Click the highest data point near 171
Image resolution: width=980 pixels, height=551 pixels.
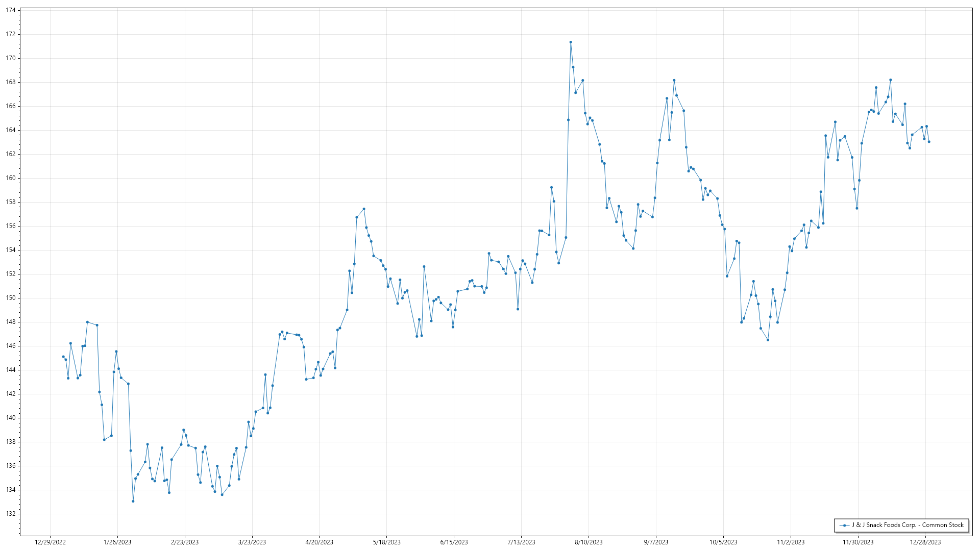pos(571,42)
